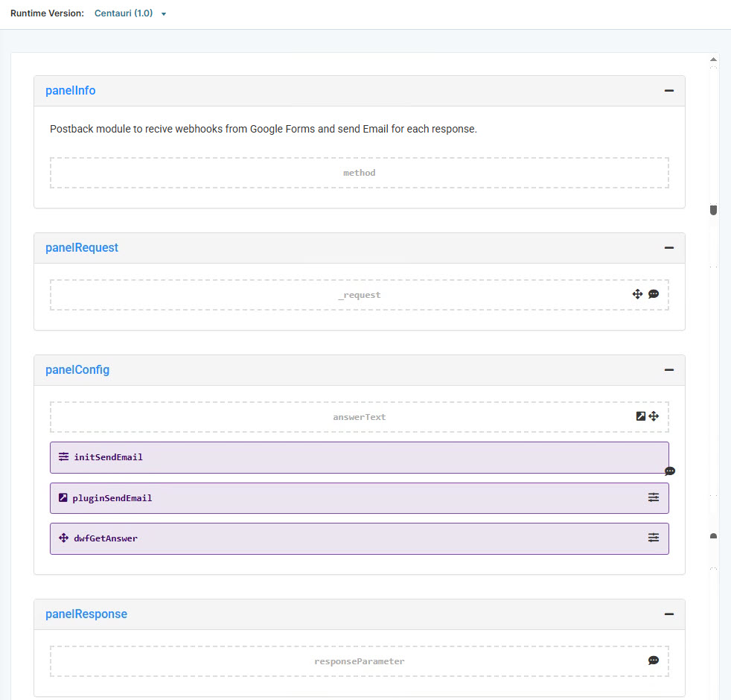Open the comment icon on responseParameter
Viewport: 731px width, 700px height.
[x=654, y=661]
